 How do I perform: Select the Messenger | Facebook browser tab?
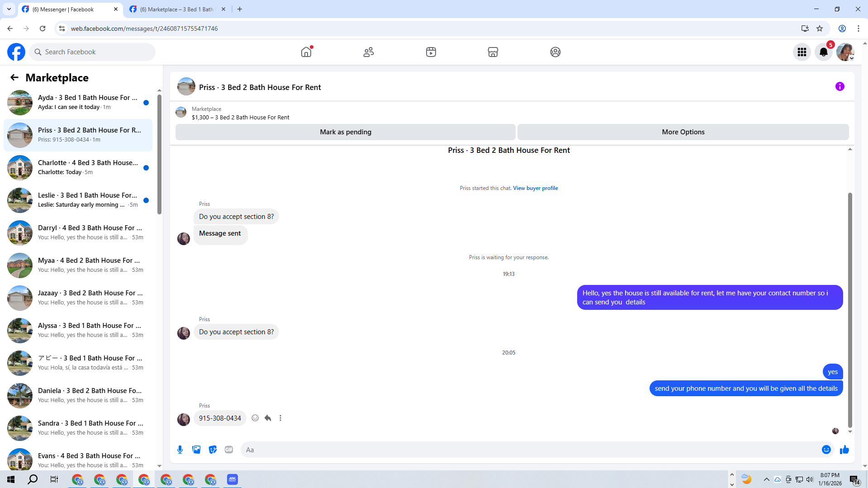[x=70, y=9]
